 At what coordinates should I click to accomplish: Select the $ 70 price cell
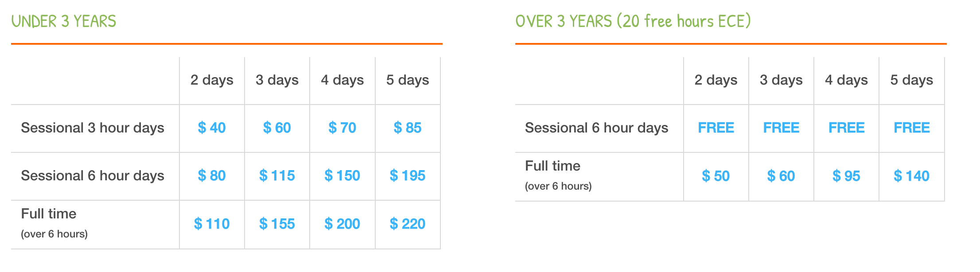pyautogui.click(x=342, y=128)
